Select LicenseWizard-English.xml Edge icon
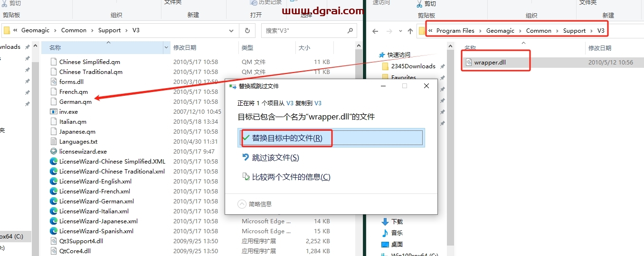This screenshot has width=644, height=256. pos(54,181)
